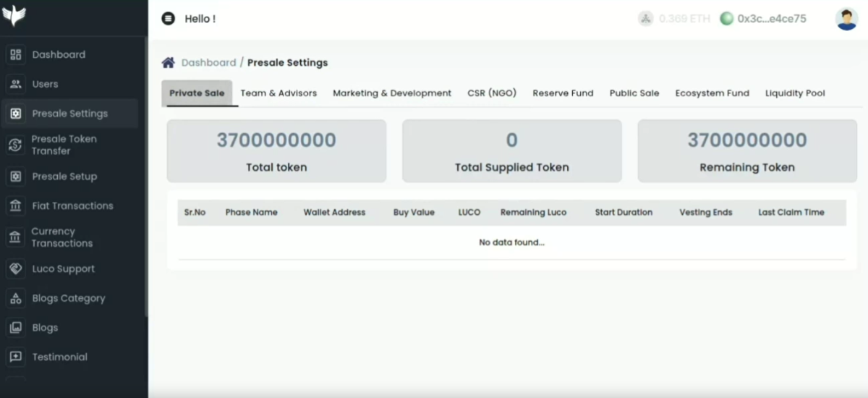Viewport: 868px width, 398px height.
Task: Click the wallet address 0x3c...e4ce75
Action: tap(771, 19)
